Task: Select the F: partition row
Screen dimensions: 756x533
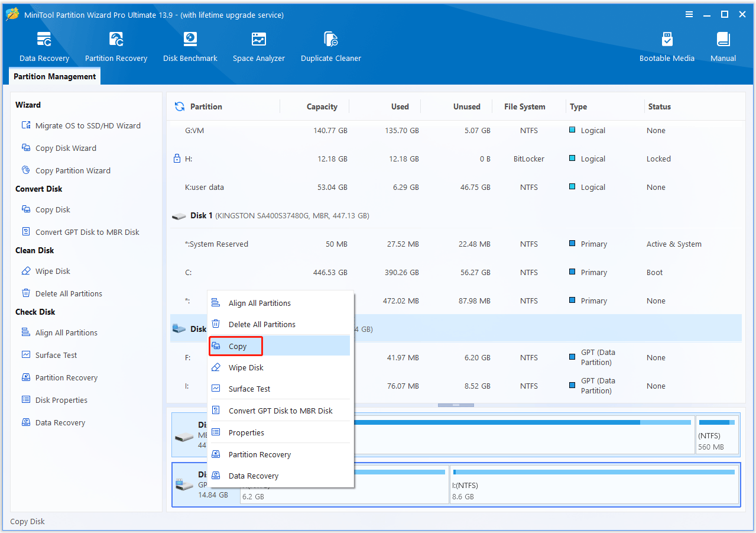Action: point(456,357)
